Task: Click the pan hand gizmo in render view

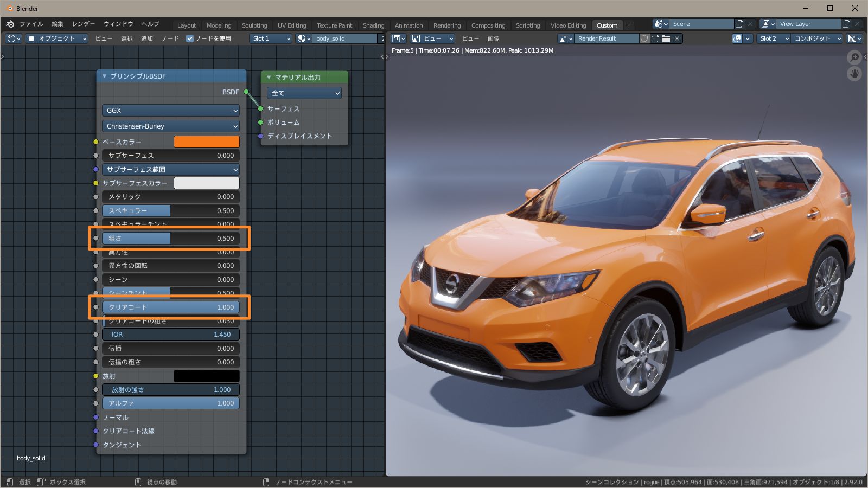Action: [854, 74]
